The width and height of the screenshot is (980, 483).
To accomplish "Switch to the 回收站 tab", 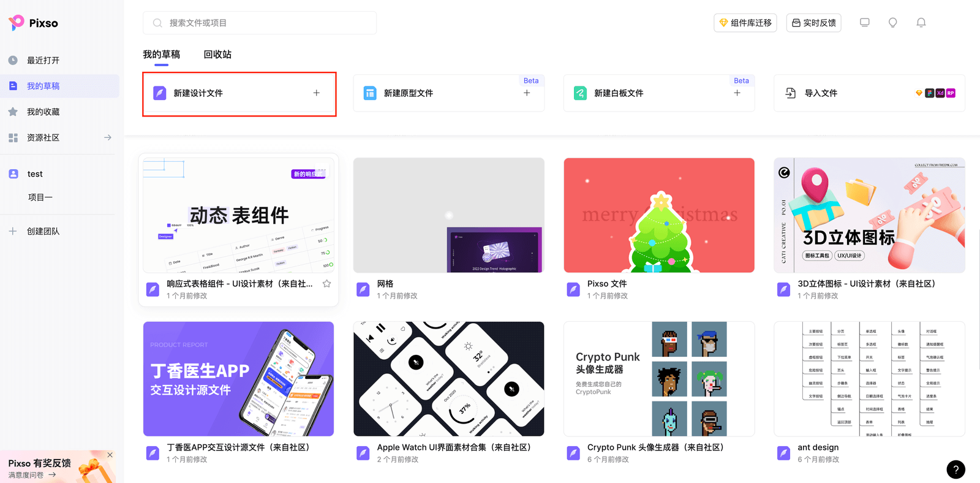I will coord(217,55).
